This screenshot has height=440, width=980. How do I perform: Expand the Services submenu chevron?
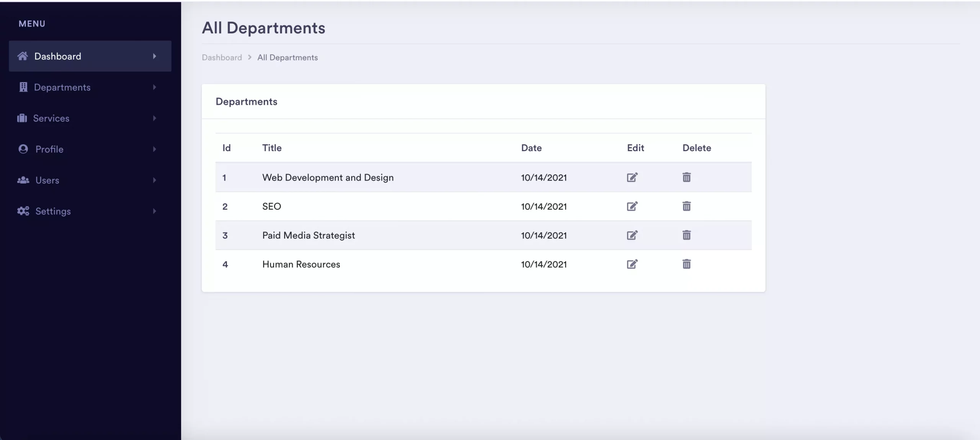pyautogui.click(x=155, y=118)
